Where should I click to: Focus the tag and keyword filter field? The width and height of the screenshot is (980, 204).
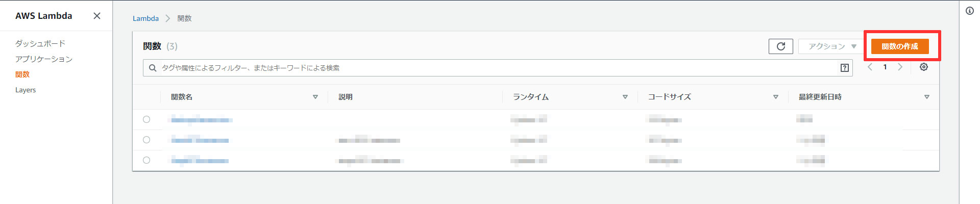point(498,68)
